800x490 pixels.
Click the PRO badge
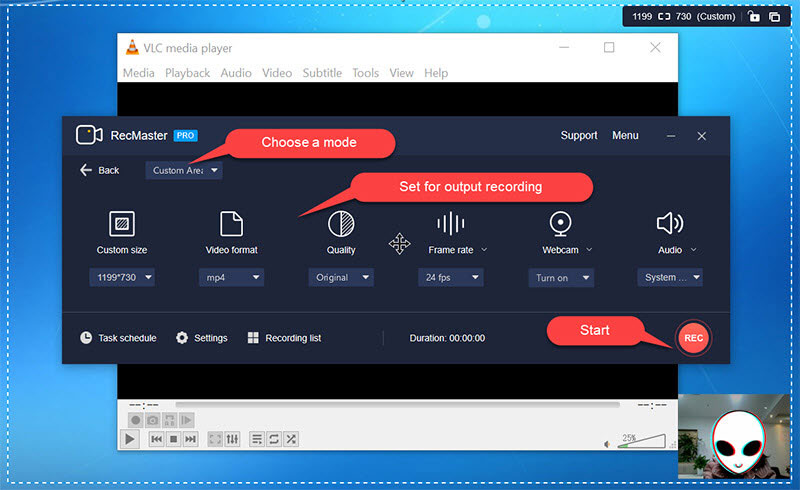185,135
